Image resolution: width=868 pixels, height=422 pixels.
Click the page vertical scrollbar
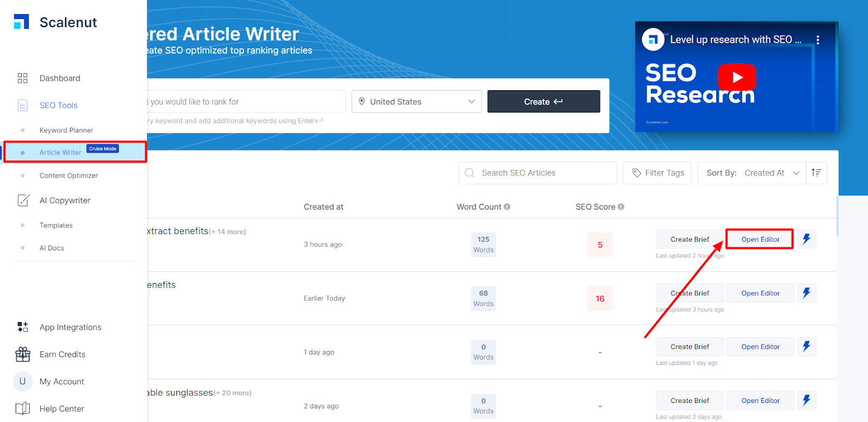click(x=838, y=216)
